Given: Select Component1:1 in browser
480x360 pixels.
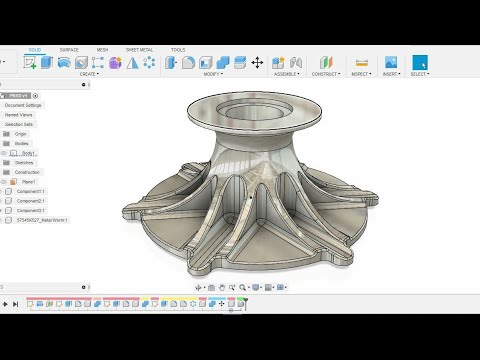Looking at the screenshot, I should point(31,191).
